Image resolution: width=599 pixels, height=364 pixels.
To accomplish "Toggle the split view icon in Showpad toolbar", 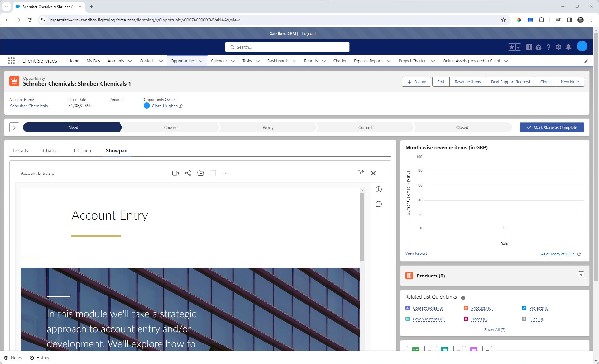I will tap(213, 173).
